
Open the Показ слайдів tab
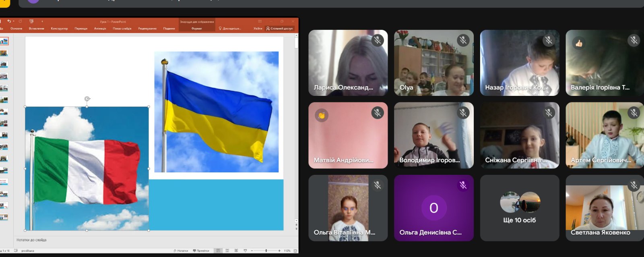(x=122, y=29)
